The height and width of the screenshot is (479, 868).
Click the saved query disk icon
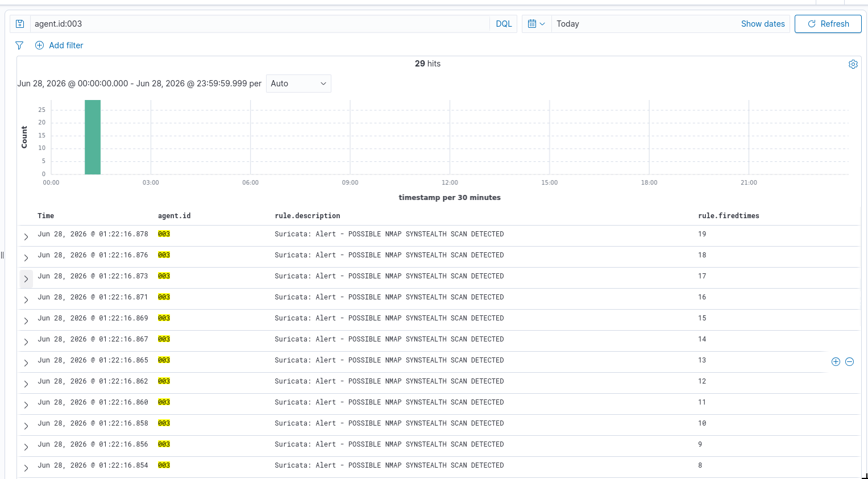click(x=20, y=24)
